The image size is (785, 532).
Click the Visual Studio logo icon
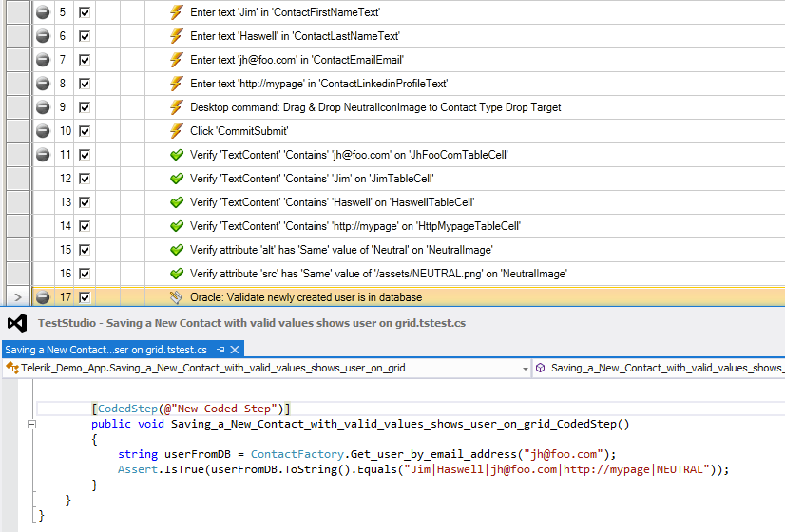coord(16,323)
